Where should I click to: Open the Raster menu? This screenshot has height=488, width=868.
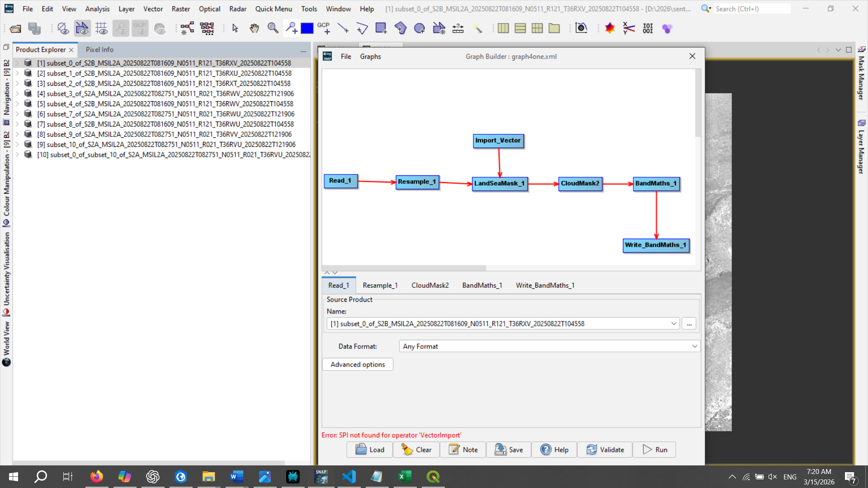(x=180, y=9)
